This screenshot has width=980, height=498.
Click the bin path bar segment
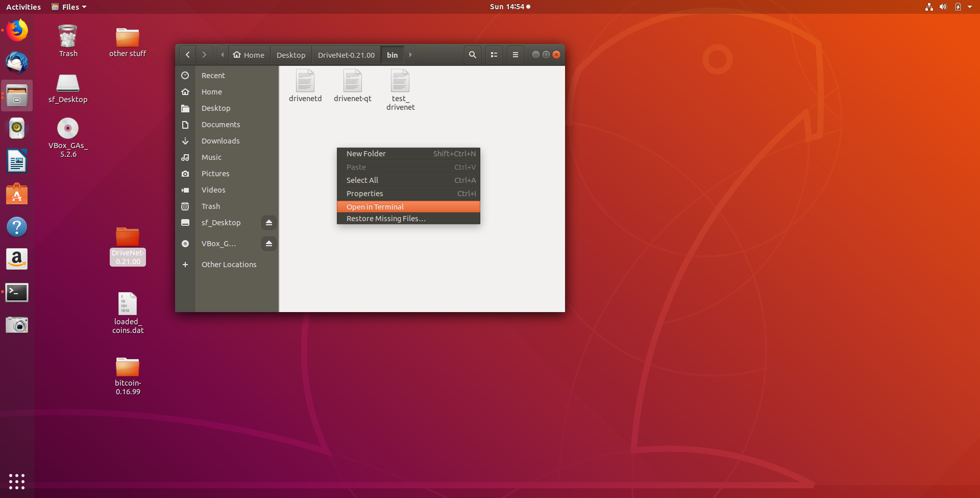(392, 55)
